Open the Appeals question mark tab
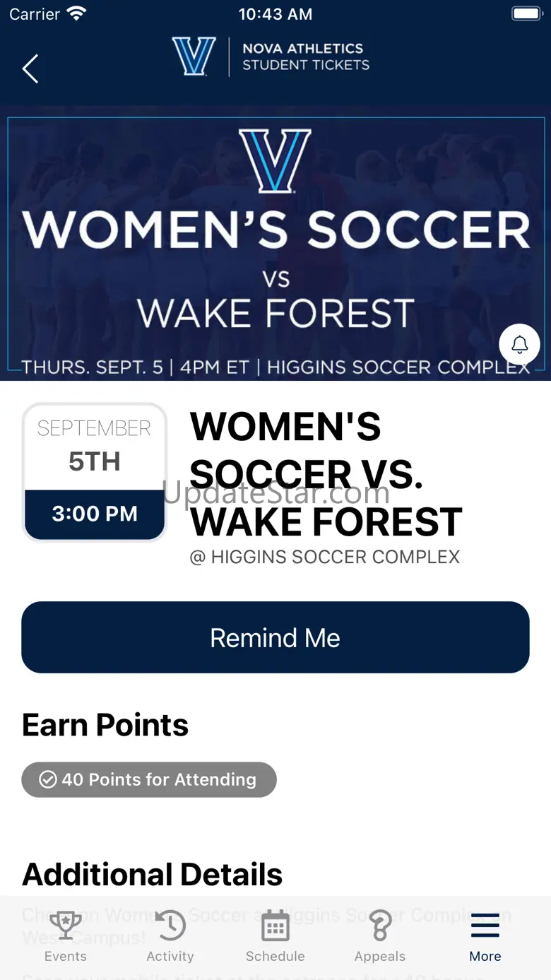The height and width of the screenshot is (980, 551). tap(380, 936)
